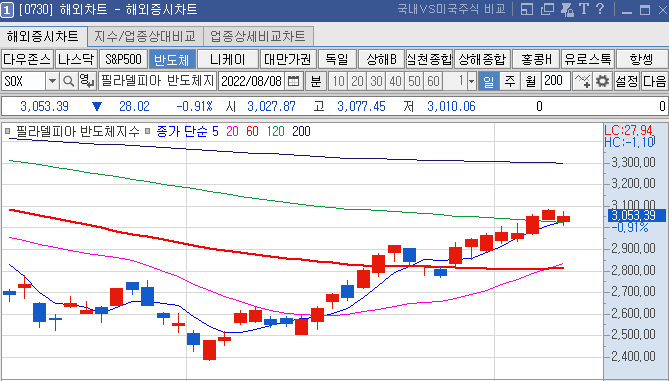Click the small square before 필라델피아 반도체지수 legend
669x381 pixels.
click(x=7, y=131)
